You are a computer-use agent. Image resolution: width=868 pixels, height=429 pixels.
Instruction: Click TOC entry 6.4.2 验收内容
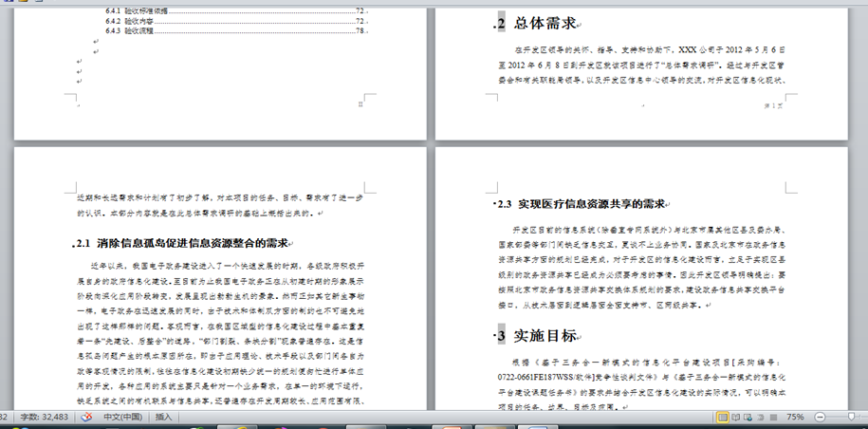point(234,21)
